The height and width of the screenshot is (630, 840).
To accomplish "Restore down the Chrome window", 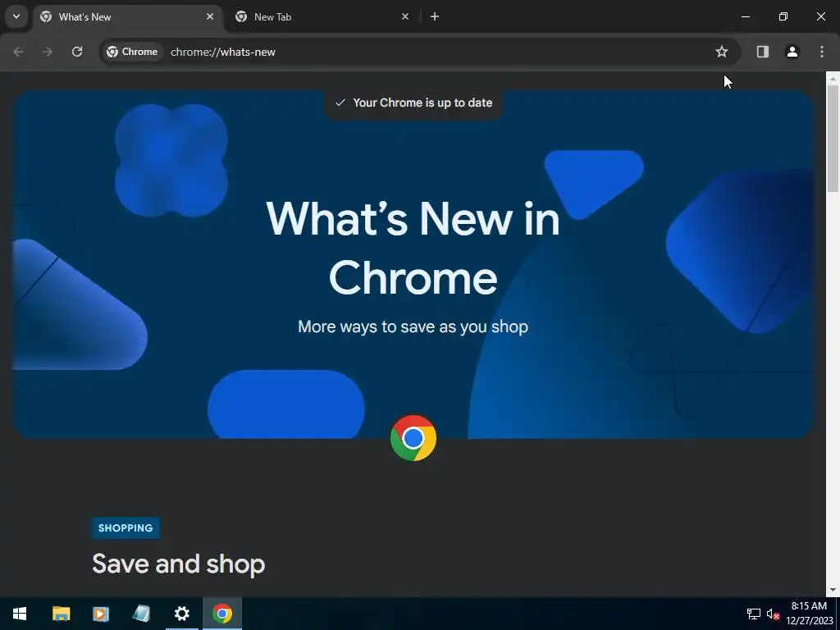I will pyautogui.click(x=783, y=16).
